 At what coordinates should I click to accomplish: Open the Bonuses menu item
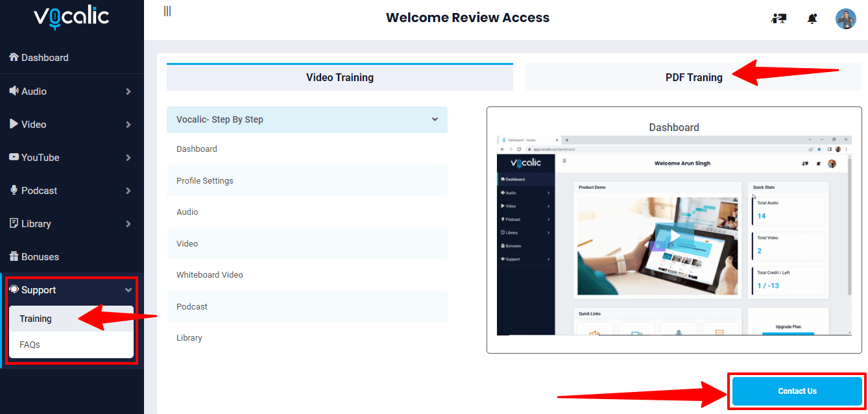71,256
